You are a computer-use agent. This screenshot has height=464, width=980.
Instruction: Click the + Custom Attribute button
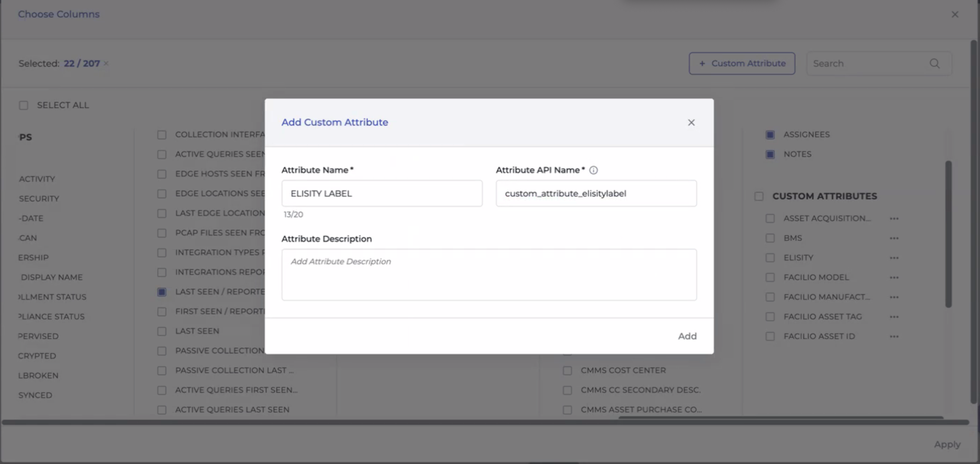point(742,63)
